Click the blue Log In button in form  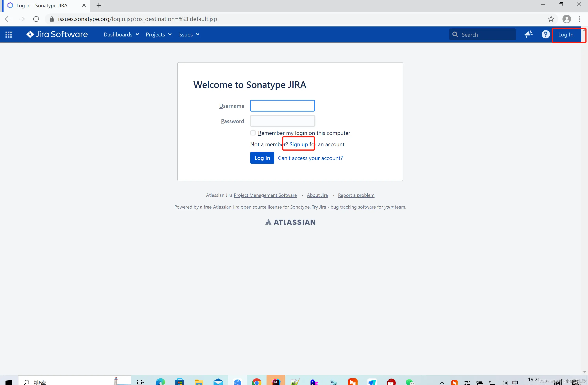click(x=262, y=158)
